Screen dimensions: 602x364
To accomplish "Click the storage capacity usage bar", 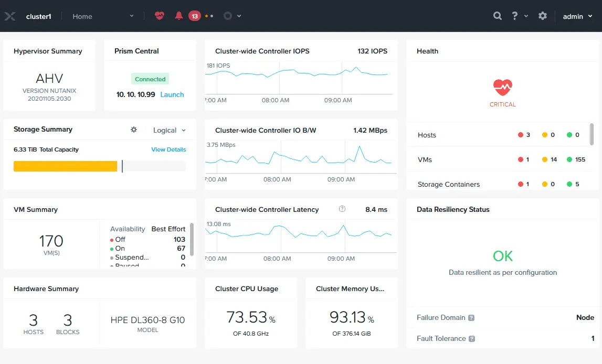I will point(99,166).
